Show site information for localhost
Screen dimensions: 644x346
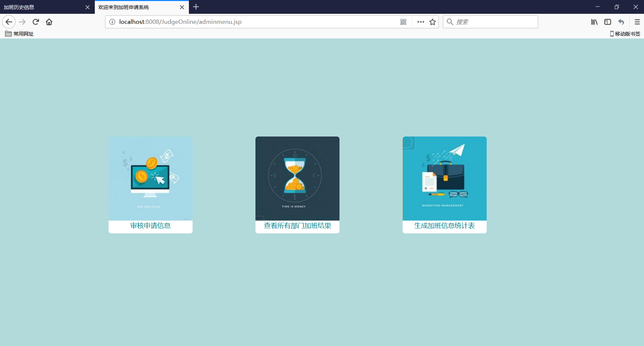112,22
